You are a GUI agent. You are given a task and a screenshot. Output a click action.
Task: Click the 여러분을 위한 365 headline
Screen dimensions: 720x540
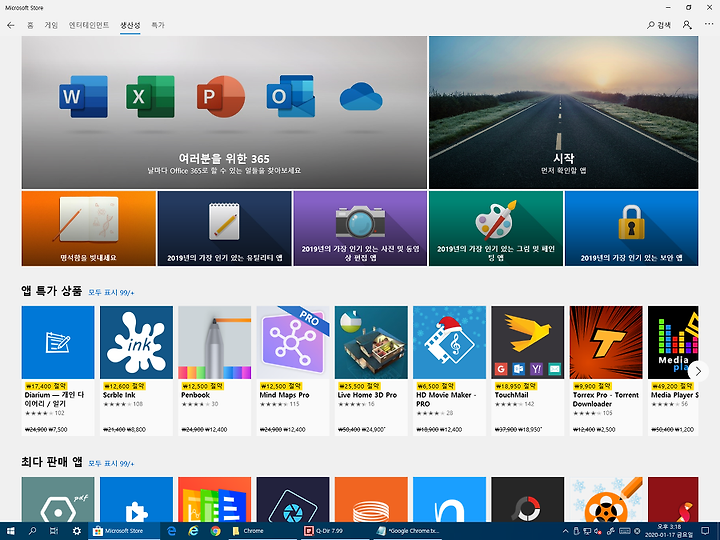[224, 159]
